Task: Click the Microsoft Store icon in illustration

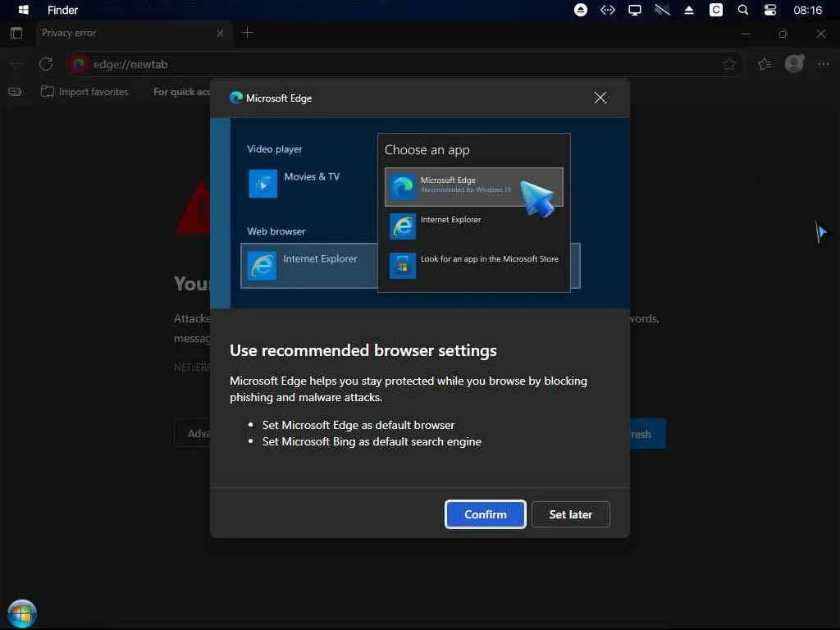Action: point(402,265)
